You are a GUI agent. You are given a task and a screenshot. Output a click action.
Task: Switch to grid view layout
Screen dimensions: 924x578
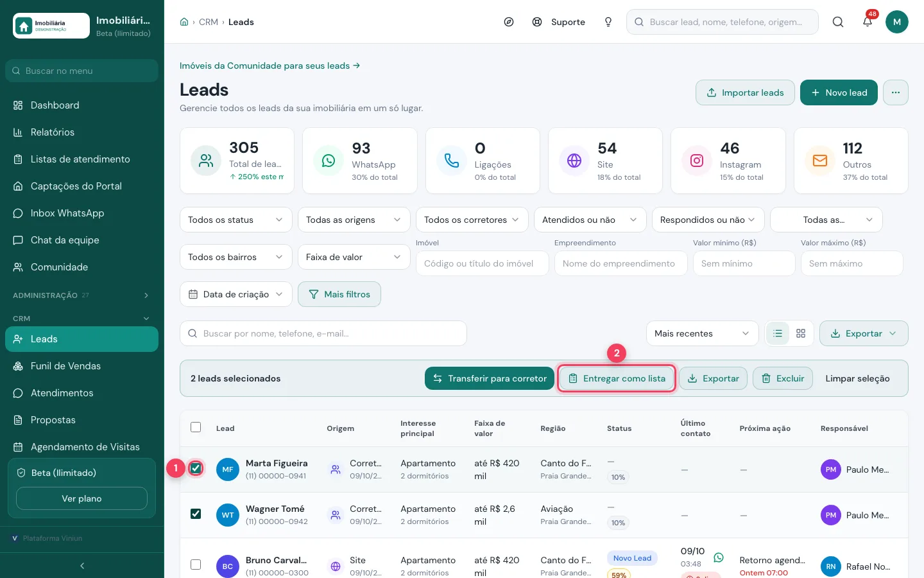pos(801,333)
